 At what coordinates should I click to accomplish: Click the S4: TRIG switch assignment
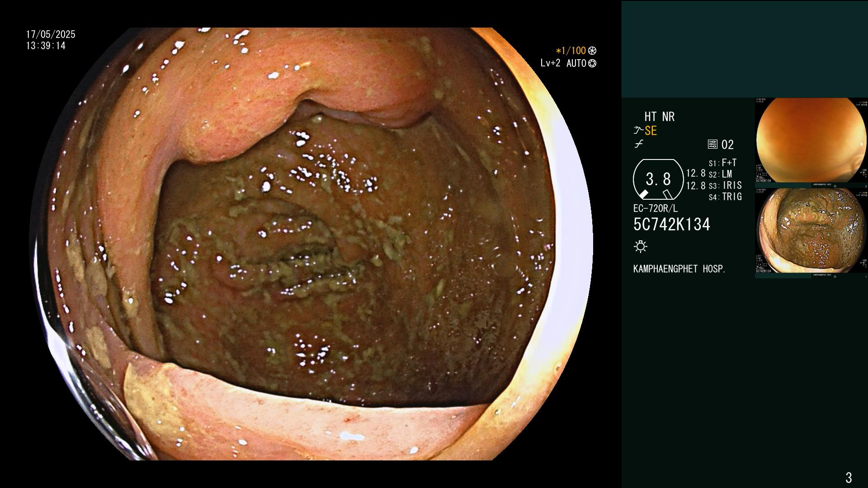725,197
